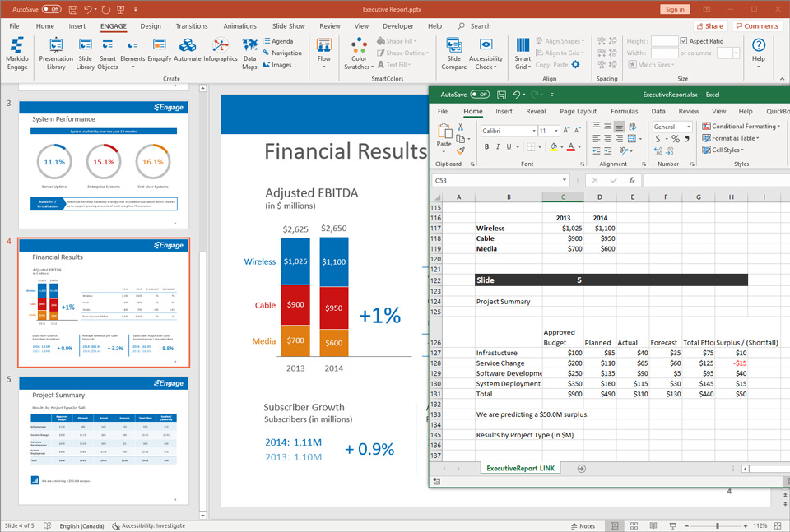790x532 pixels.
Task: Toggle the Aspect Ratio checkbox
Action: click(x=684, y=41)
